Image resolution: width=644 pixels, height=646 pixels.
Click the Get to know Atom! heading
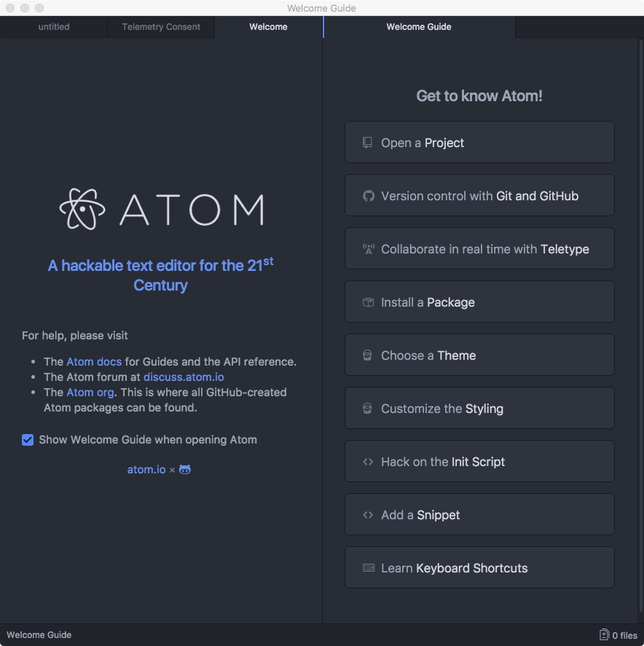click(x=479, y=95)
